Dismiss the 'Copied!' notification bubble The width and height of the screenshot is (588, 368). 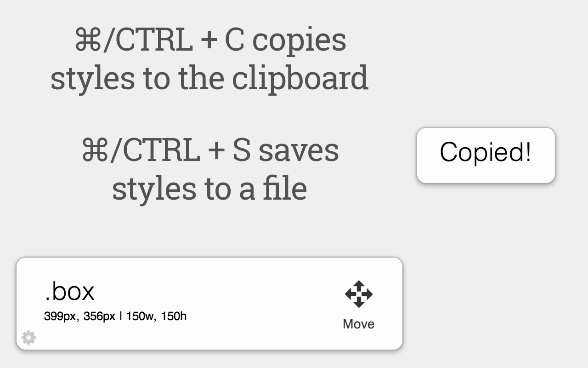tap(486, 155)
